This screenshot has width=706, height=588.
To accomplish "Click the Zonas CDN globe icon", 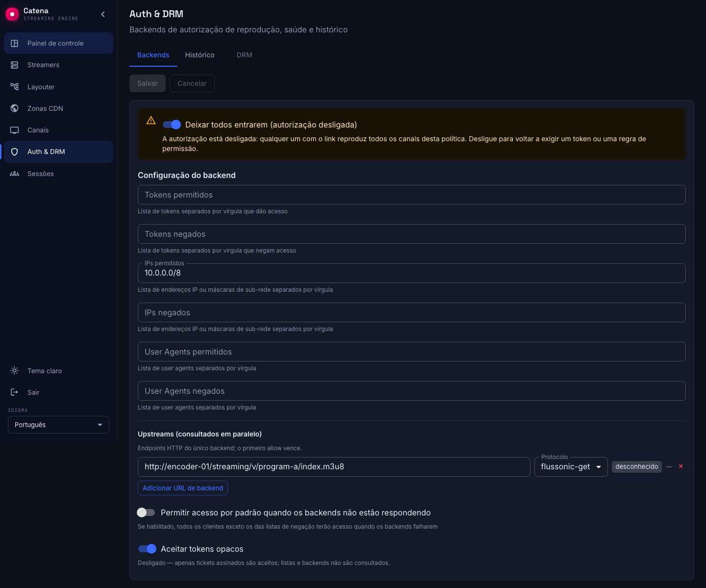I will (15, 108).
